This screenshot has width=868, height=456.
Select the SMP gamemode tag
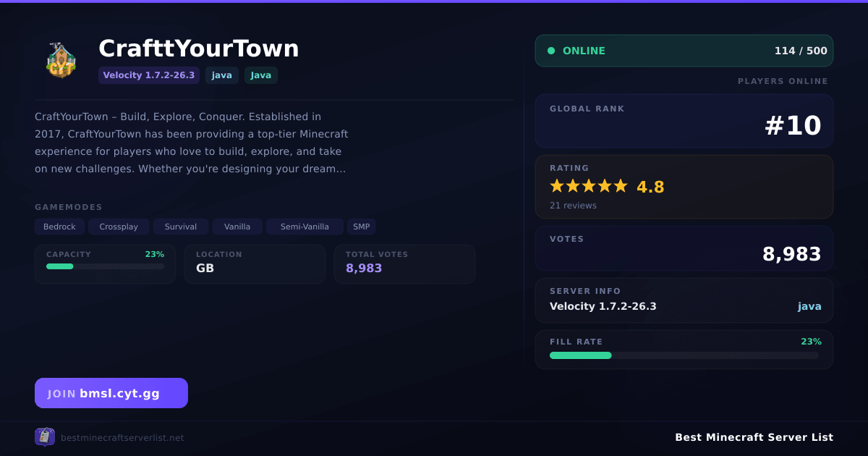tap(362, 227)
